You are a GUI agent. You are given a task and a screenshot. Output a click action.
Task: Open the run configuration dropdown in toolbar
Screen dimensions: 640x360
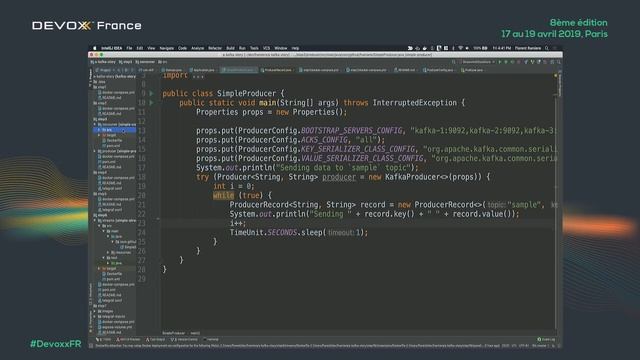[478, 62]
